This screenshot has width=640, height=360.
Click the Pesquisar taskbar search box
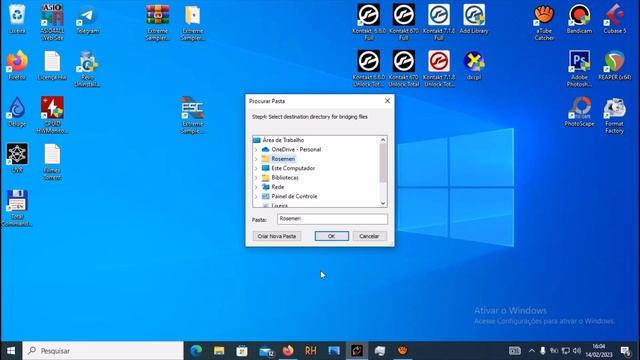click(103, 351)
